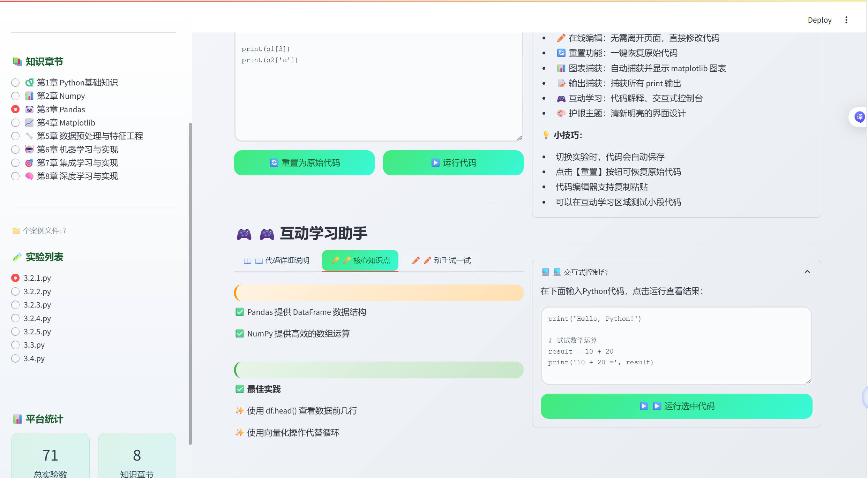868x478 pixels.
Task: Click the text '使用向量化操作代替循环'
Action: click(293, 433)
